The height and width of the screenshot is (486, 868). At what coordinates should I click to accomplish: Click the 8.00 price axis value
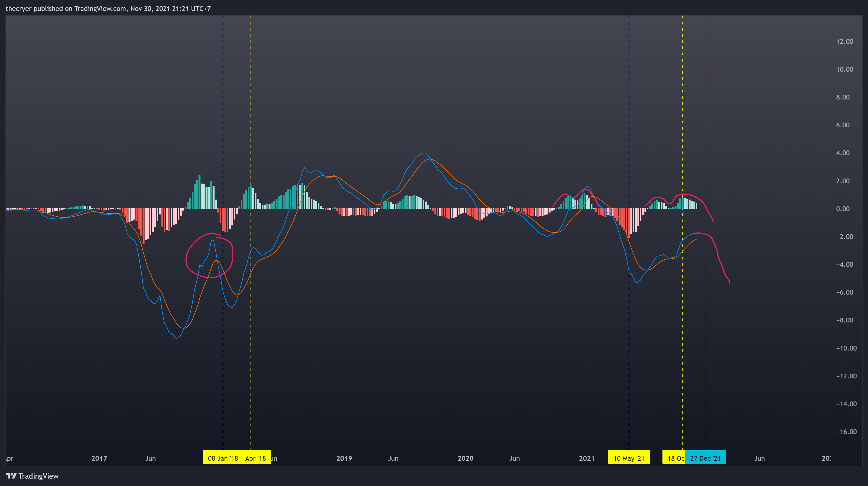pos(843,97)
